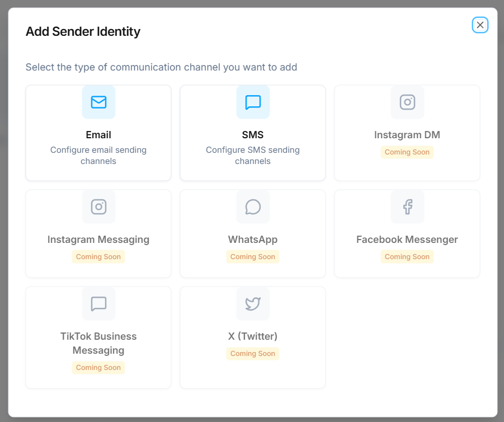Screen dimensions: 504x422
Task: Click the Coming Soon badge under X (Twitter)
Action: point(253,353)
